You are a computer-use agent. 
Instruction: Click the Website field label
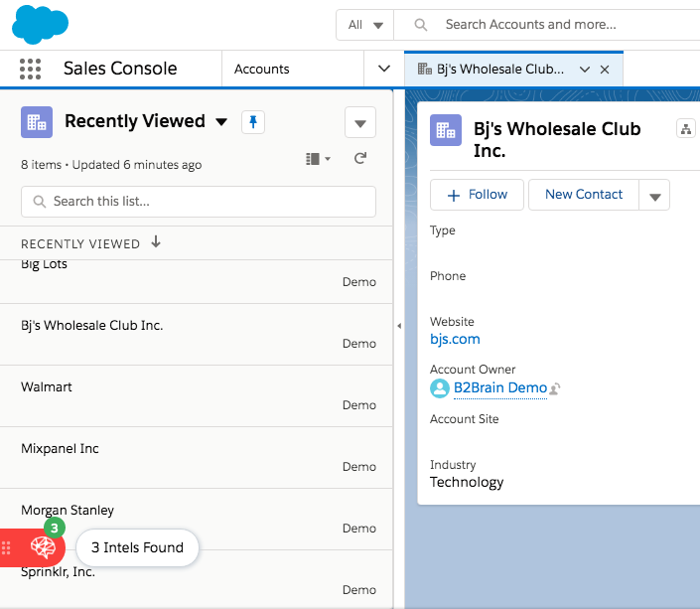(452, 322)
